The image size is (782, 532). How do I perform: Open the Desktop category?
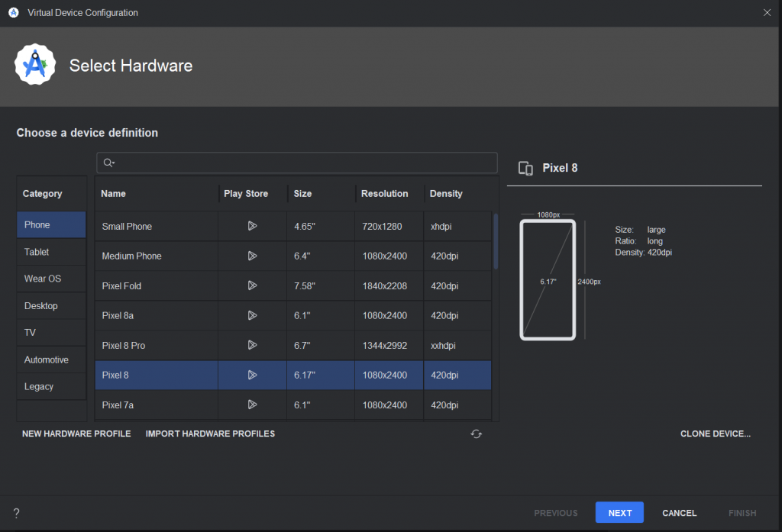[51, 305]
